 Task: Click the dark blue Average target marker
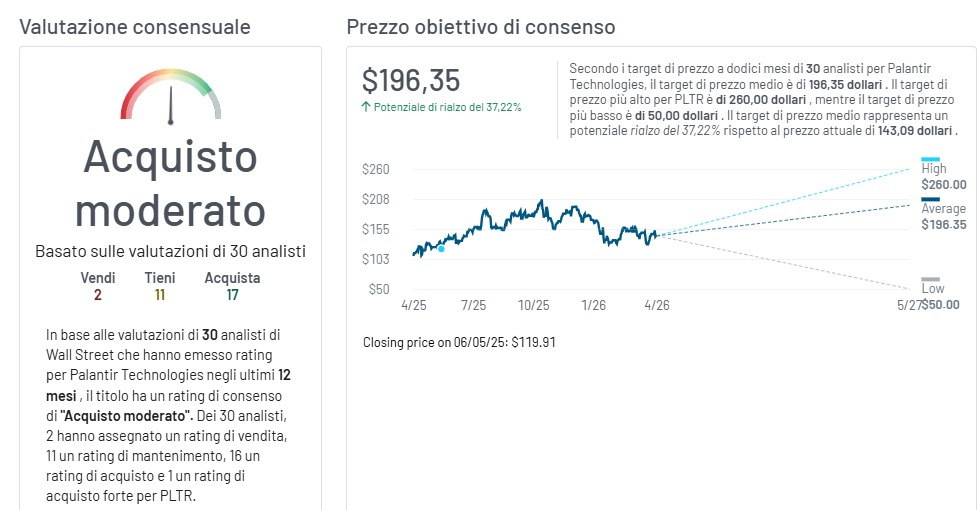pyautogui.click(x=930, y=200)
